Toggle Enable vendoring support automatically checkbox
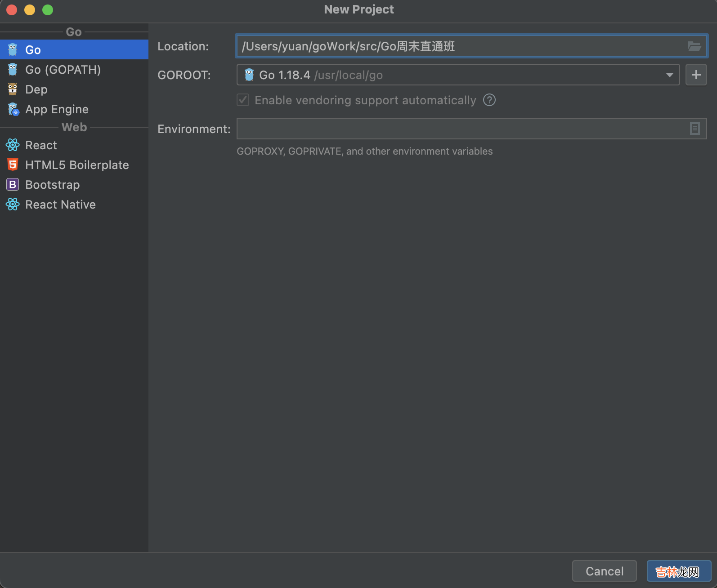717x588 pixels. coord(243,100)
